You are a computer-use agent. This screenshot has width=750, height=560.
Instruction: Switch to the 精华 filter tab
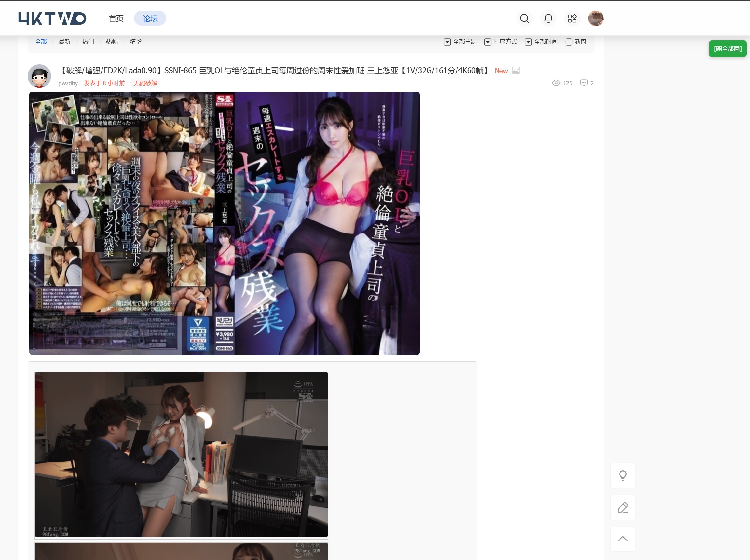point(136,42)
